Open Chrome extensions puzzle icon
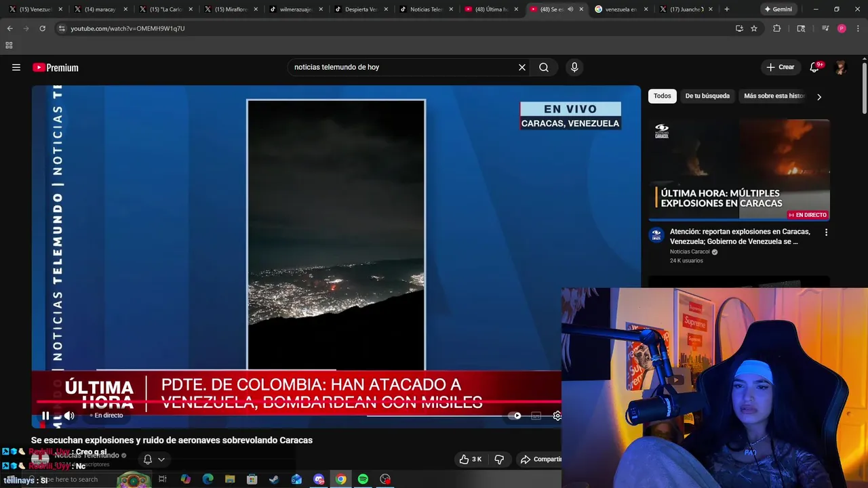The height and width of the screenshot is (488, 868). coord(777,28)
